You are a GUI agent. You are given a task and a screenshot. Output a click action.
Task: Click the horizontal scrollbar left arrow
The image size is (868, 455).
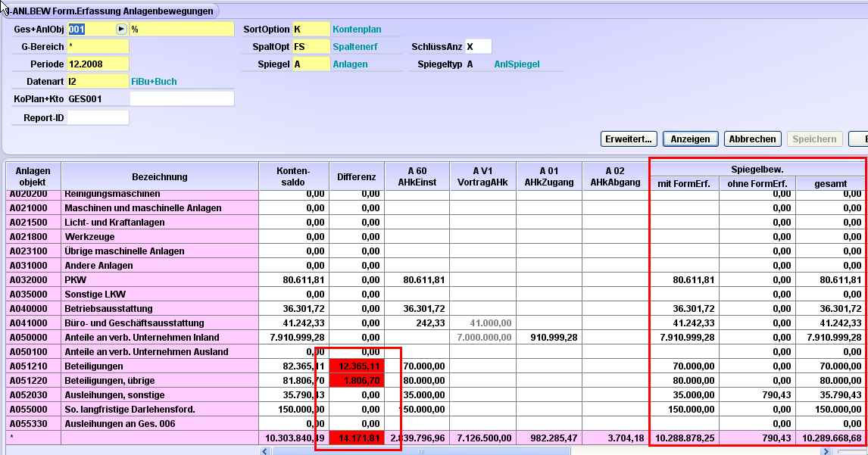[x=265, y=451]
